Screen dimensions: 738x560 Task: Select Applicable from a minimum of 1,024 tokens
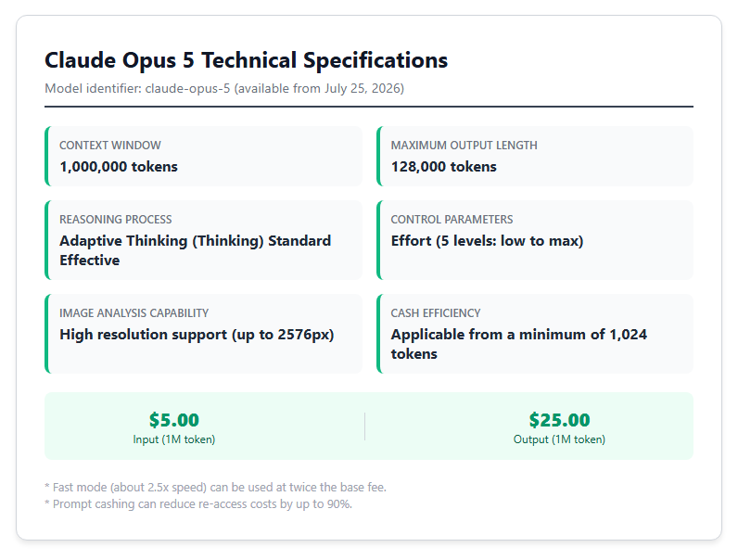[x=519, y=344]
